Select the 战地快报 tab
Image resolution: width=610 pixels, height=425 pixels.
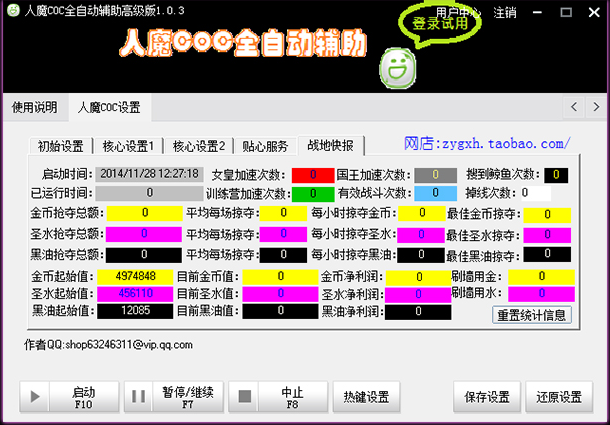330,145
